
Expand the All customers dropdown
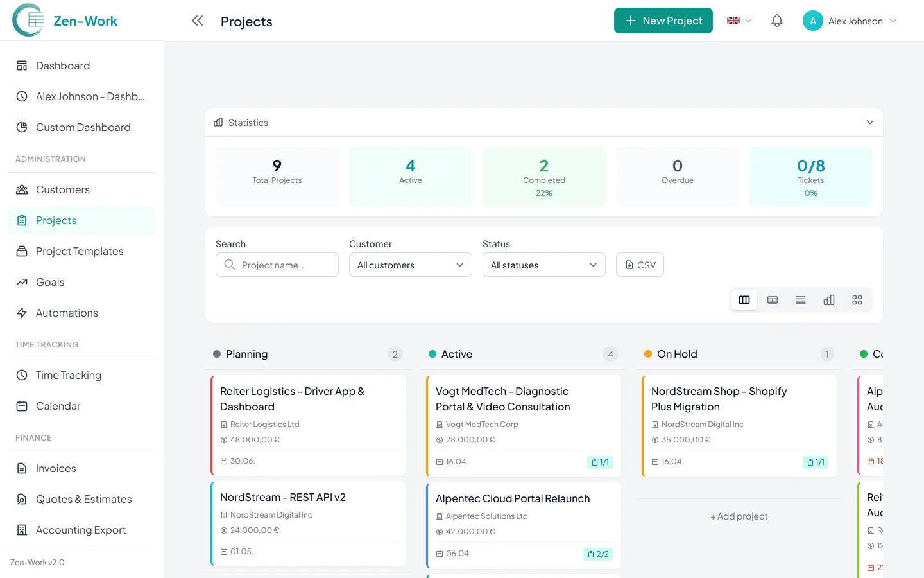pos(410,265)
